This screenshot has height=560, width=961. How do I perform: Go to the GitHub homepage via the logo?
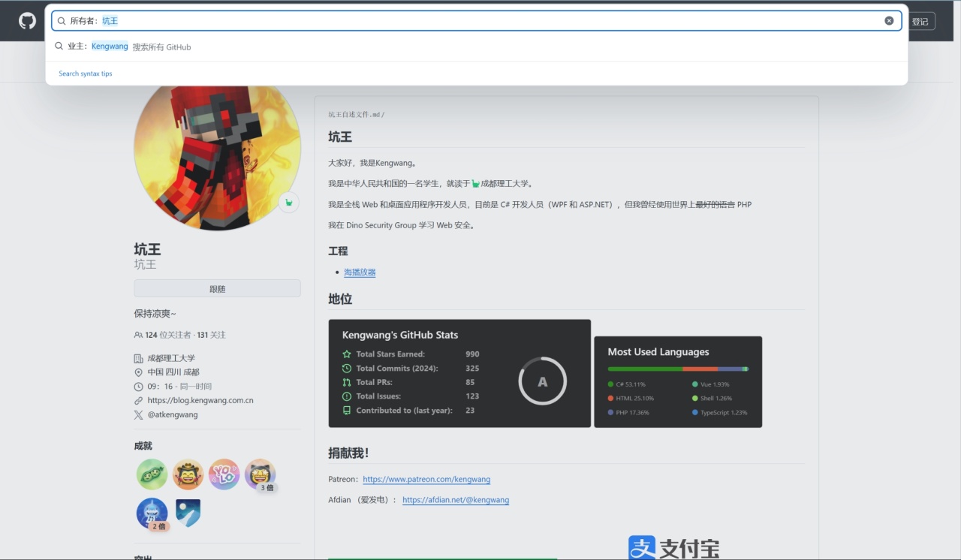[x=27, y=21]
